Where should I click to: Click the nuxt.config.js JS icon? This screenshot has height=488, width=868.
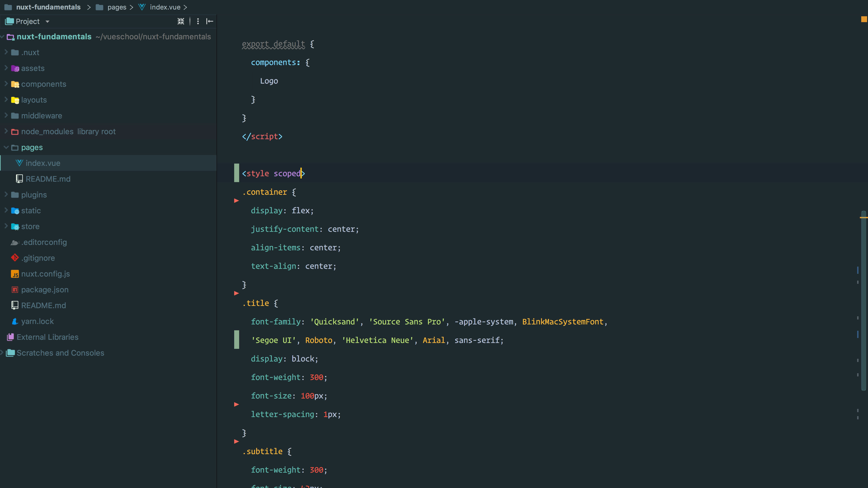15,274
